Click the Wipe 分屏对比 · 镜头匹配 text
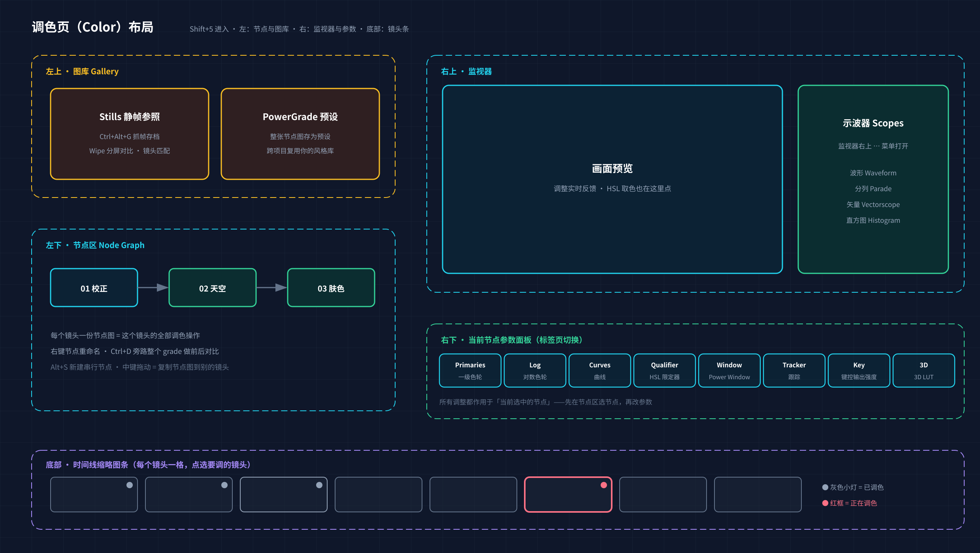Screen dimensions: 980x553 pyautogui.click(x=130, y=151)
